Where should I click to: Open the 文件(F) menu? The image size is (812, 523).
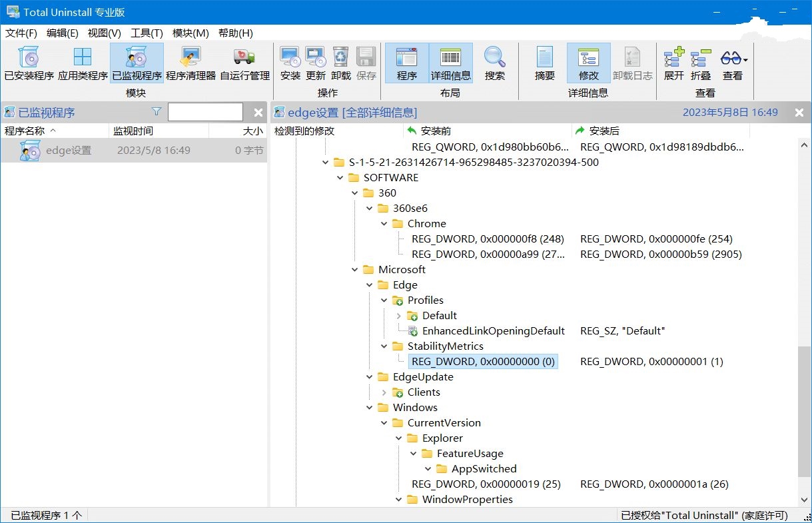[x=21, y=33]
